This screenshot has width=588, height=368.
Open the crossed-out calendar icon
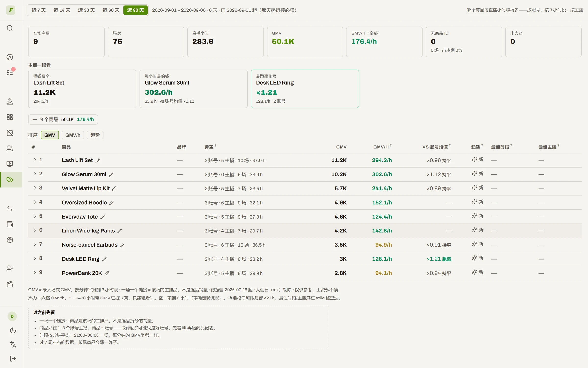coord(10,133)
